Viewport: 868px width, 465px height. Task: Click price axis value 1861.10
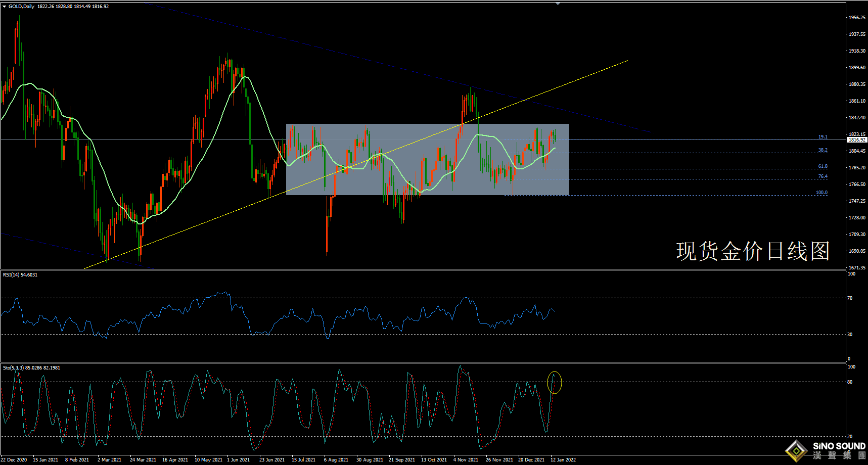[x=857, y=101]
